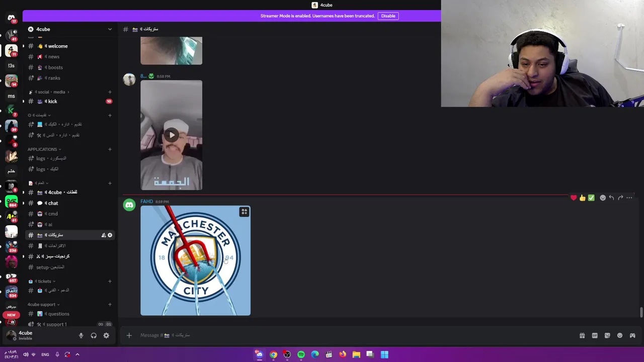Image resolution: width=644 pixels, height=362 pixels.
Task: Open the ms server in server list
Action: pyautogui.click(x=11, y=96)
